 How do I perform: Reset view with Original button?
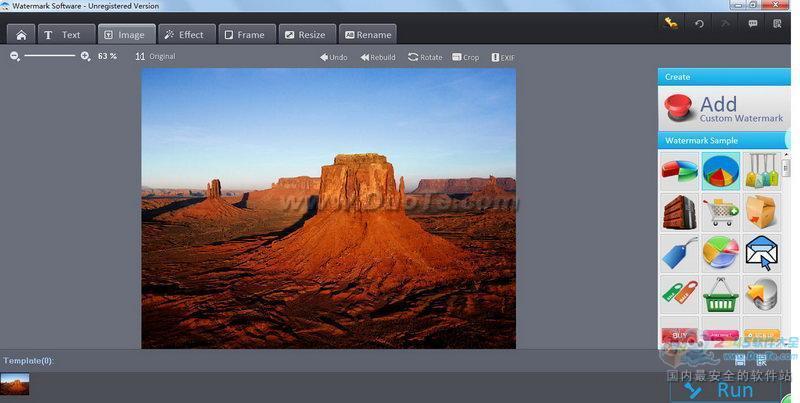[x=155, y=57]
